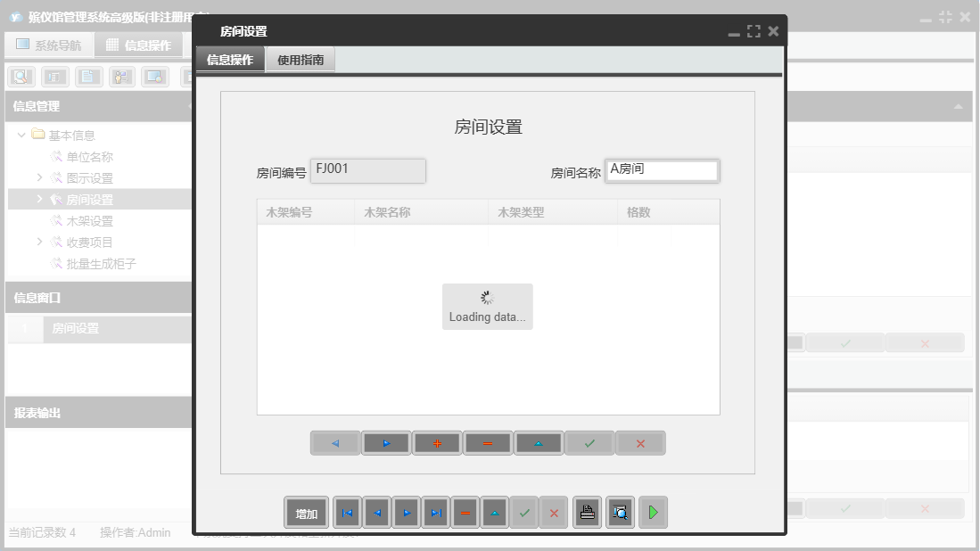Select the magnifier search icon in the top toolbar
Viewport: 980px width, 551px height.
pos(21,76)
